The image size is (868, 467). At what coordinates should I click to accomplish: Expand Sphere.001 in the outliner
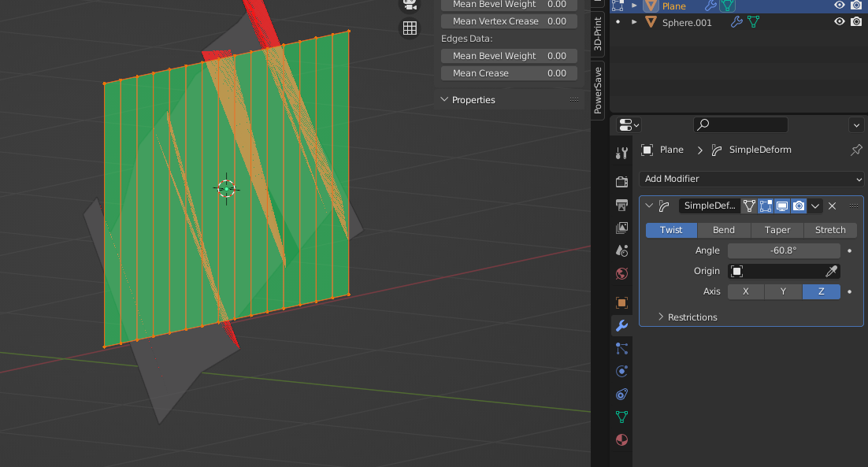(x=634, y=22)
